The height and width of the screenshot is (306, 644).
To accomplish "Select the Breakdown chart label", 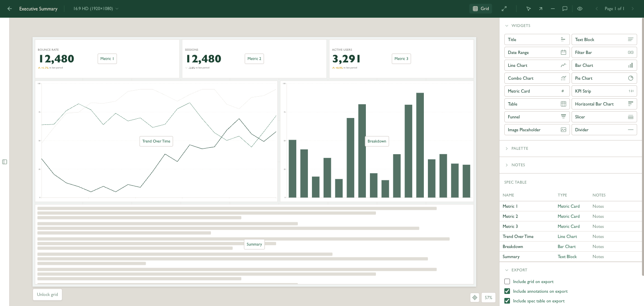I will pyautogui.click(x=377, y=141).
